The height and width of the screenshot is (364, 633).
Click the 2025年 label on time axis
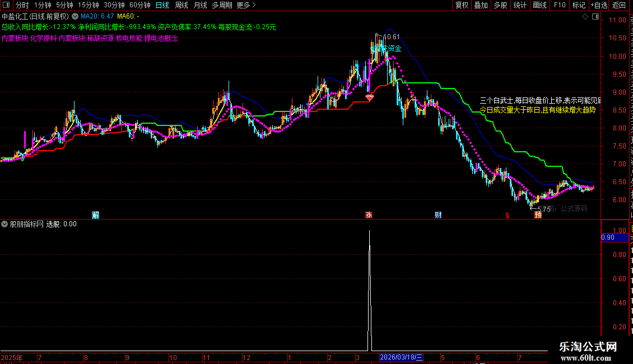[x=12, y=357]
